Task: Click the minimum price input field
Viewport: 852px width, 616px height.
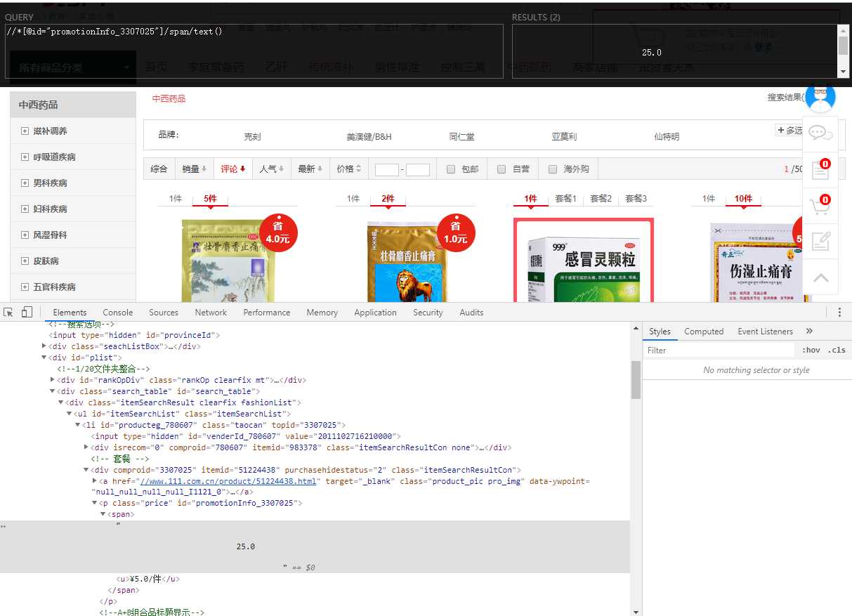Action: click(386, 169)
